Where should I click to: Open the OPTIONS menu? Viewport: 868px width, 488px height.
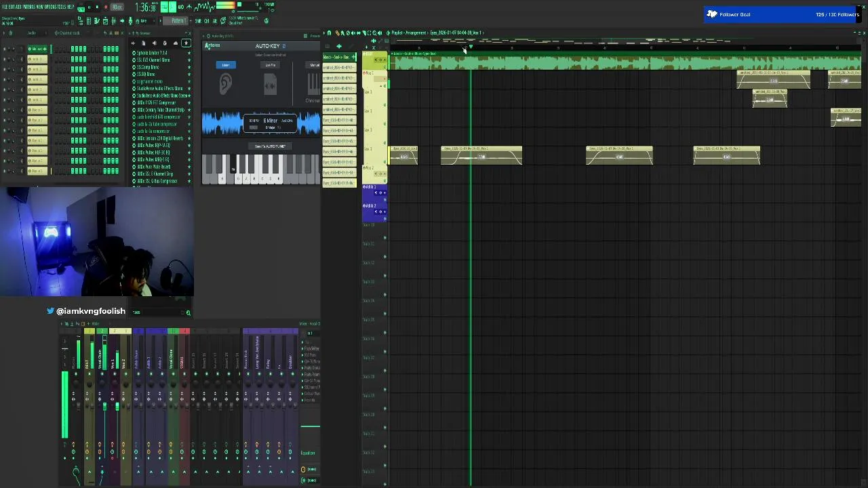coord(50,7)
